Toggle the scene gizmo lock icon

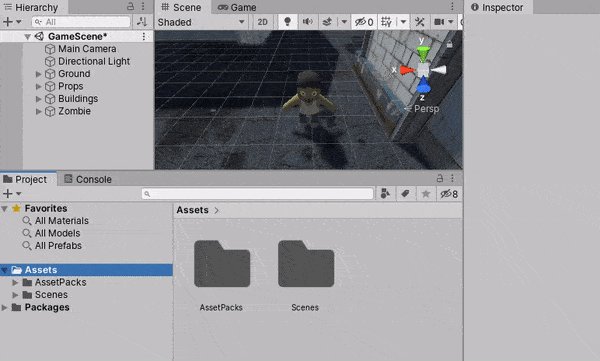point(450,45)
